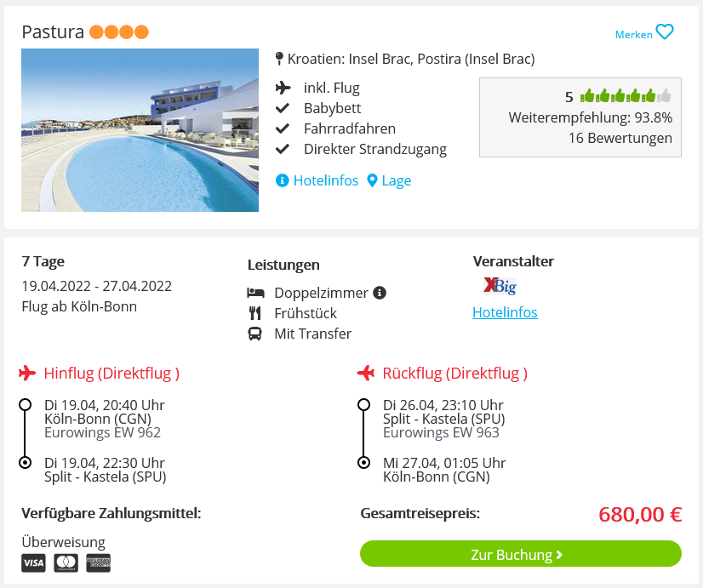Click the orange hotel star rating
703x588 pixels.
point(118,32)
